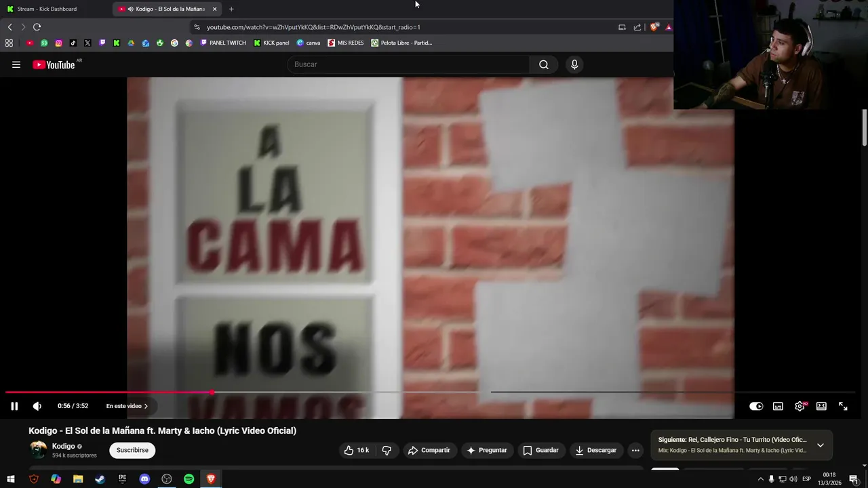Open the Preguntar AI button
The height and width of the screenshot is (488, 868).
point(486,450)
